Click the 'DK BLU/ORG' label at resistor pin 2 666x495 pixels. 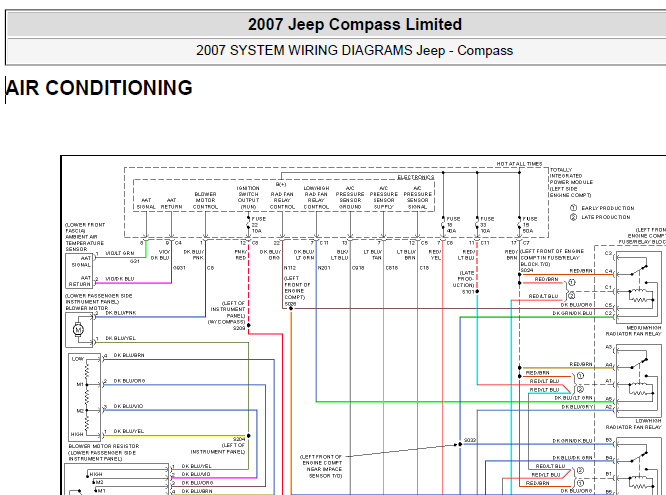coord(129,381)
